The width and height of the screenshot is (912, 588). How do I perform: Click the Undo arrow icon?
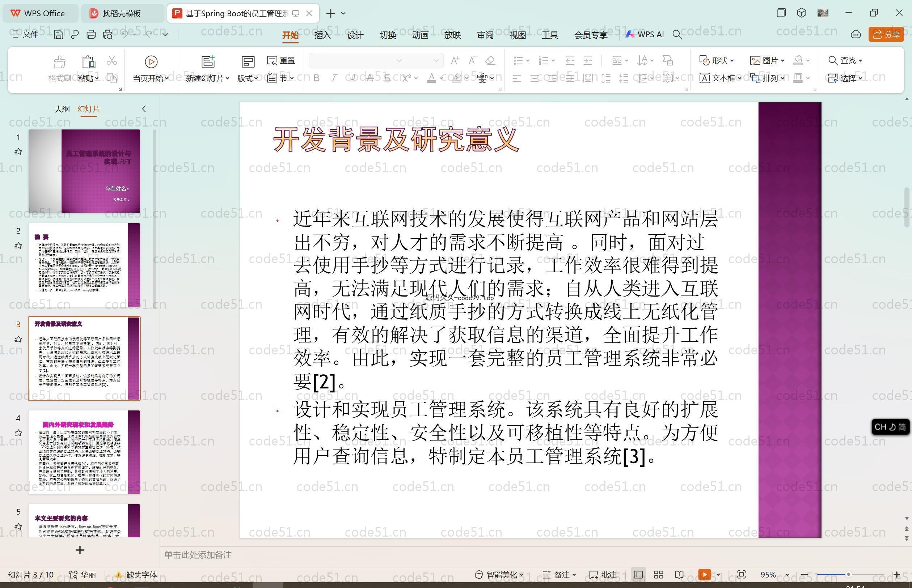[x=125, y=34]
